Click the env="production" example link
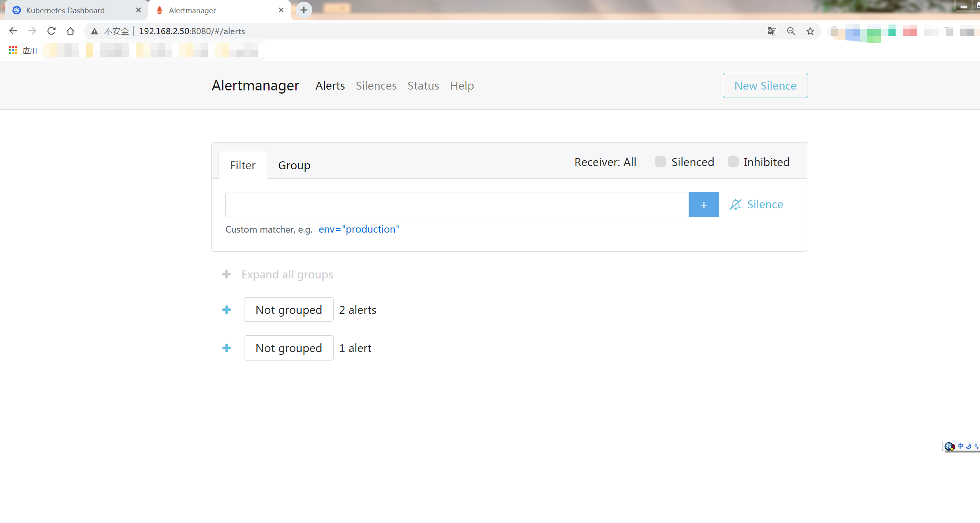Screen dimensions: 980x523 (x=359, y=229)
